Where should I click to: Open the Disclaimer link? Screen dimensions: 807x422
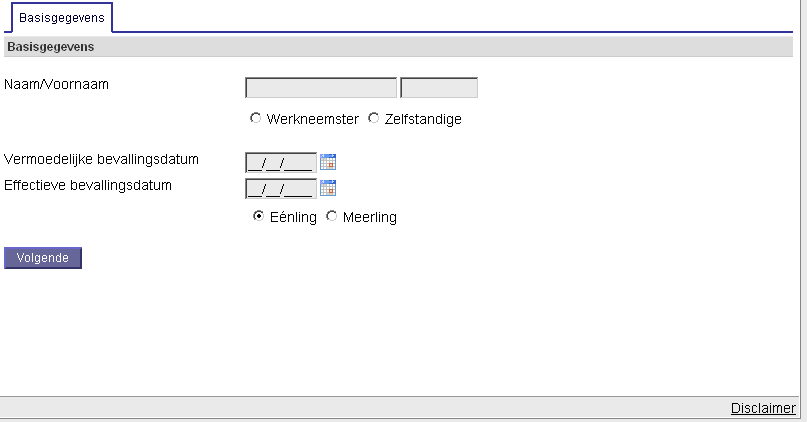[x=763, y=408]
